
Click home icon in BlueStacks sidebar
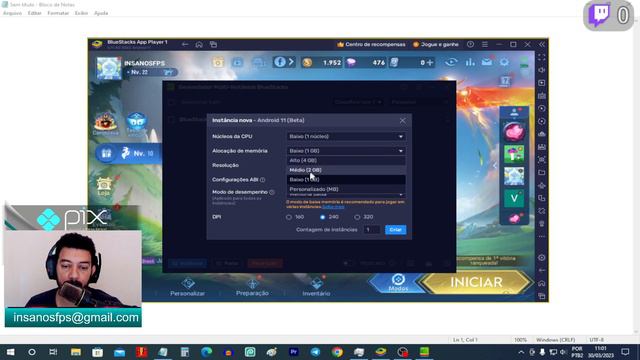point(542,283)
